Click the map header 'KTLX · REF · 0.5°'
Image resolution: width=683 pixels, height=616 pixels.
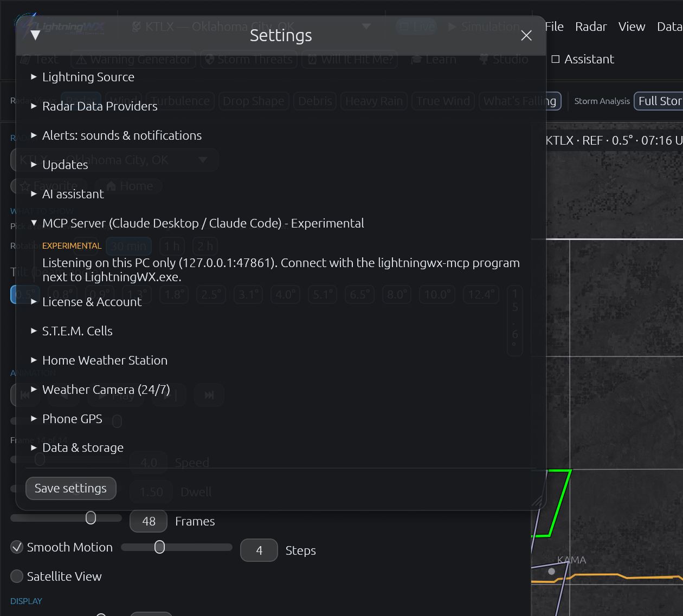coord(613,140)
